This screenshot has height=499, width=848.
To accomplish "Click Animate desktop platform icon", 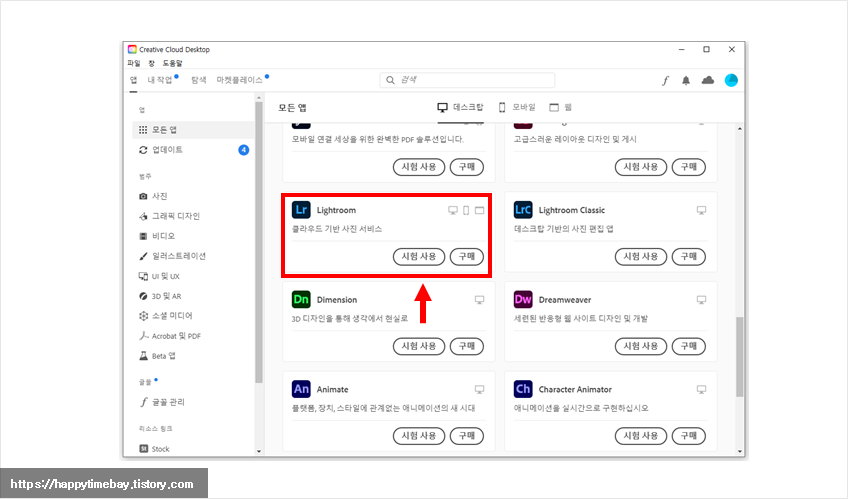I will 480,390.
